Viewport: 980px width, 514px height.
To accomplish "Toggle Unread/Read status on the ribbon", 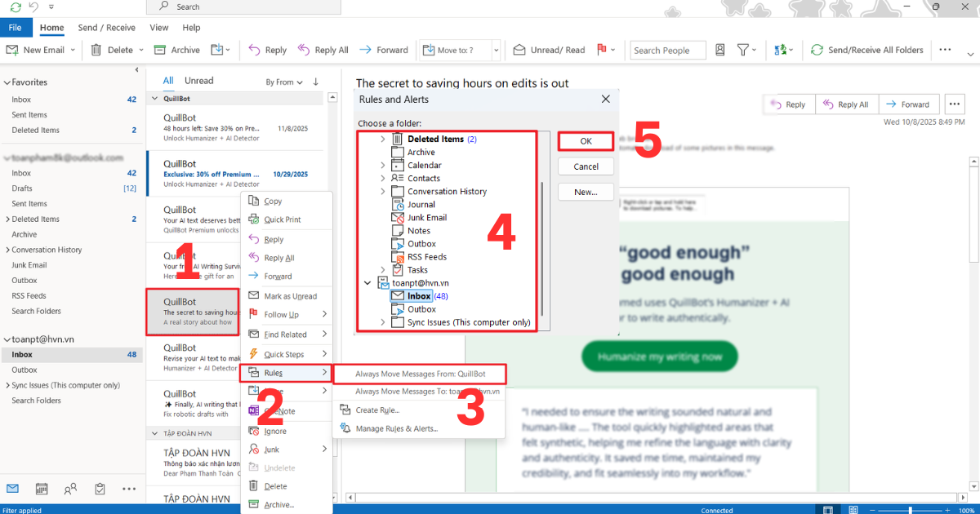I will [x=549, y=50].
